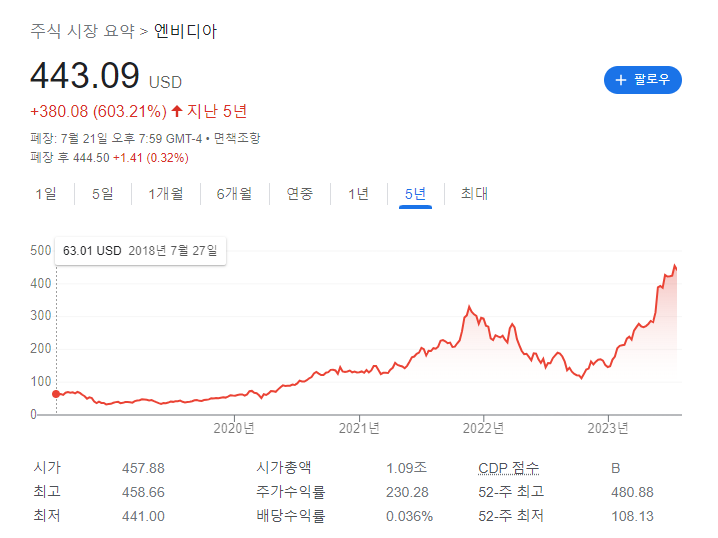718x538 pixels.
Task: Switch to the 최대 max range tab
Action: coord(474,194)
